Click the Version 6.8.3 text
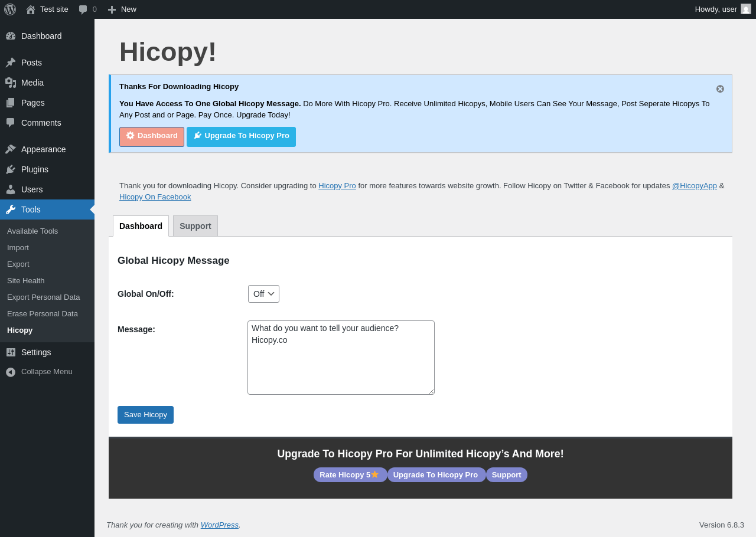 [x=722, y=525]
